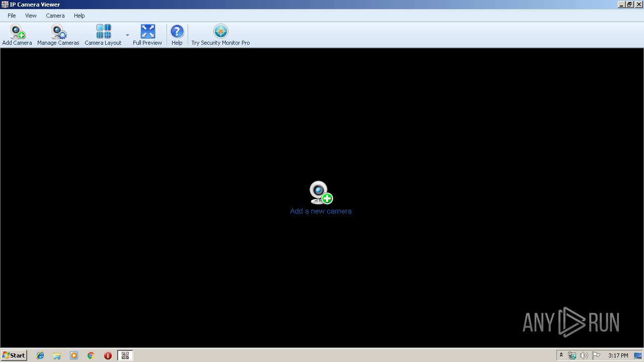Screen dimensions: 644x362
Task: Show hidden system tray icons
Action: 561,355
